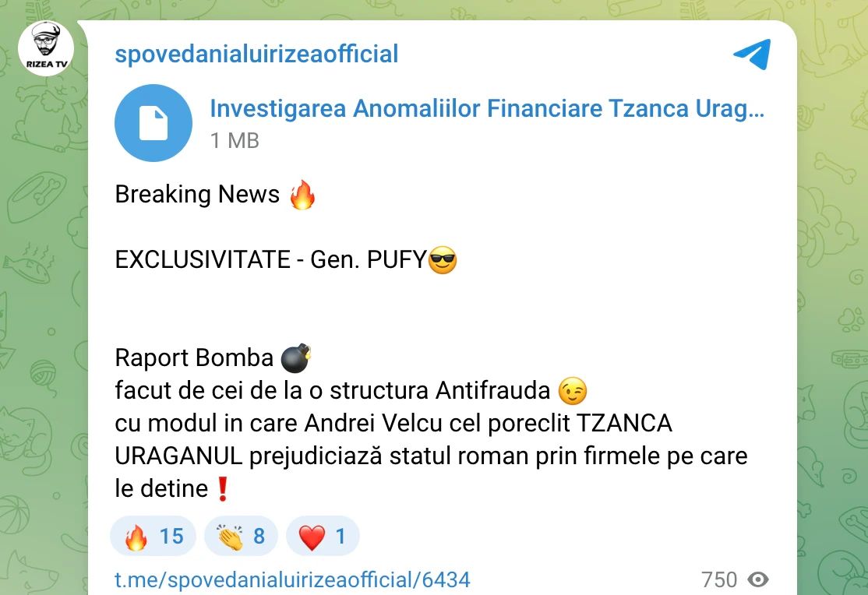Image resolution: width=868 pixels, height=595 pixels.
Task: Click the fire emoji after Breaking News
Action: [x=302, y=195]
